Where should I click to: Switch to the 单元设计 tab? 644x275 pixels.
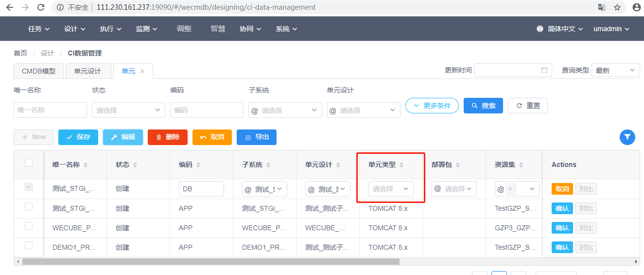pyautogui.click(x=88, y=71)
